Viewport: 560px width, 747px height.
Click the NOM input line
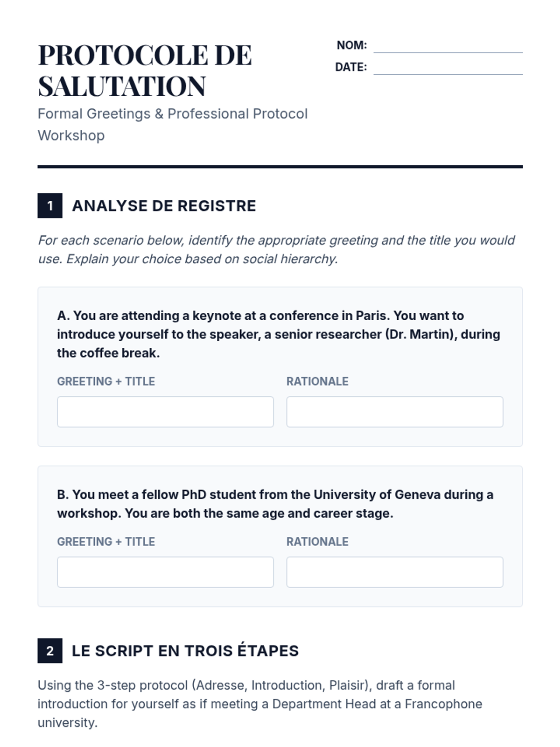(x=448, y=46)
